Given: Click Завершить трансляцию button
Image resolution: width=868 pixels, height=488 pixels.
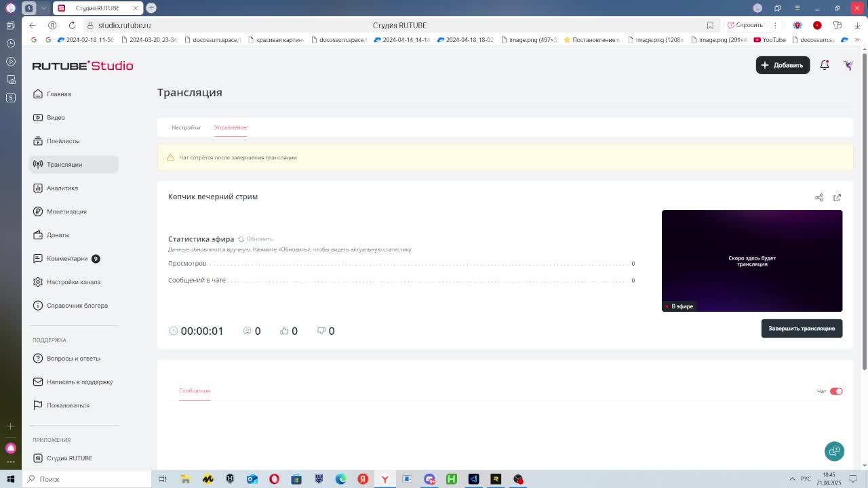Looking at the screenshot, I should click(802, 329).
